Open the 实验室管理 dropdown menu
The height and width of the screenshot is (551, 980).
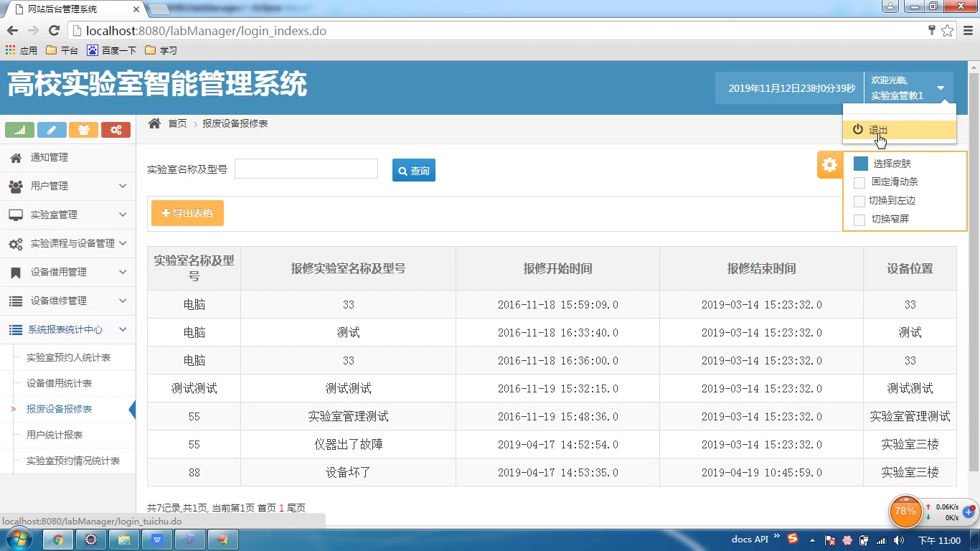pyautogui.click(x=50, y=215)
